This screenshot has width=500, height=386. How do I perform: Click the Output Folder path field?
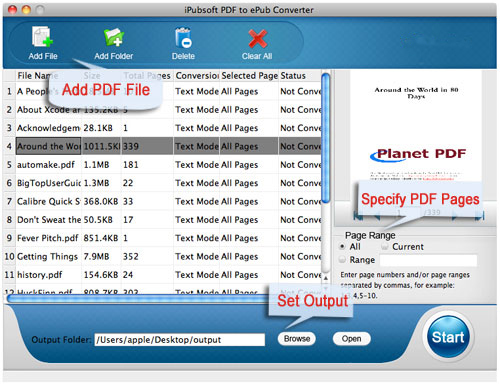tap(180, 340)
